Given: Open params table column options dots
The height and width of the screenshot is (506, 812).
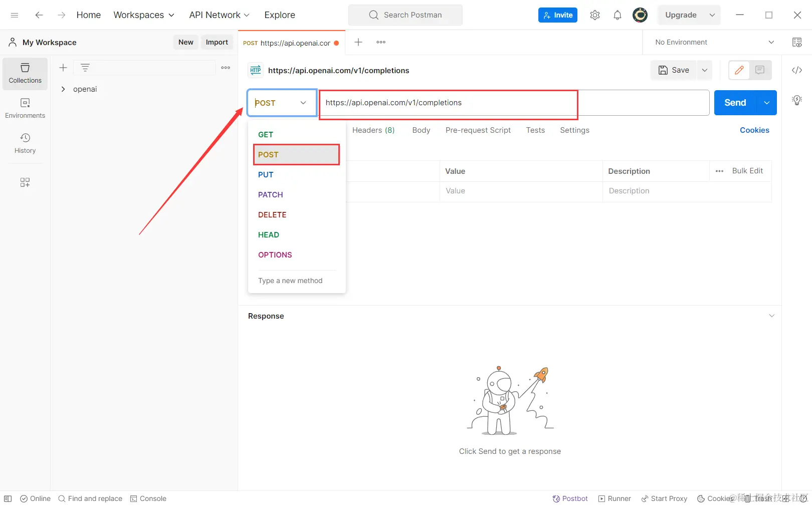Looking at the screenshot, I should pos(720,171).
